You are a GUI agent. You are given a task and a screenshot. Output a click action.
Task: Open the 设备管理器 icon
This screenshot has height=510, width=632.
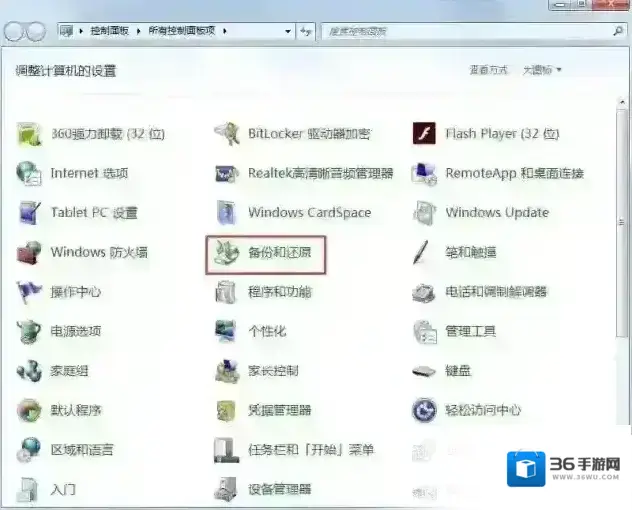[x=226, y=489]
